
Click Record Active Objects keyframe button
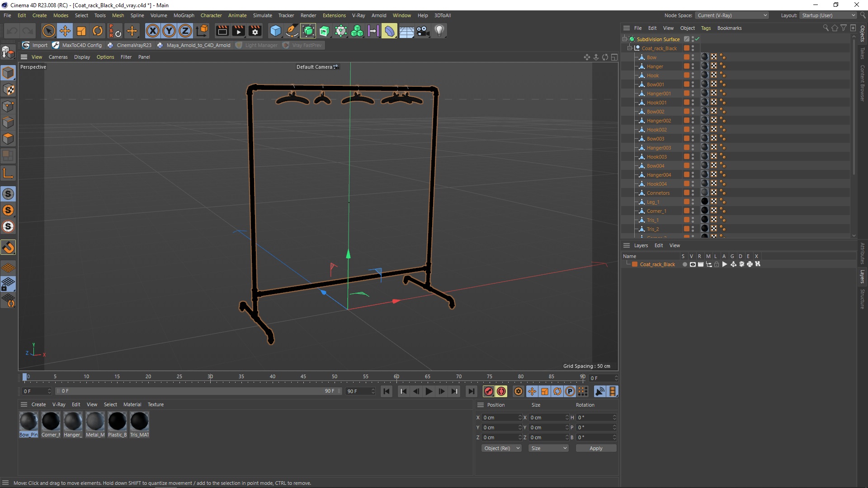coord(488,391)
